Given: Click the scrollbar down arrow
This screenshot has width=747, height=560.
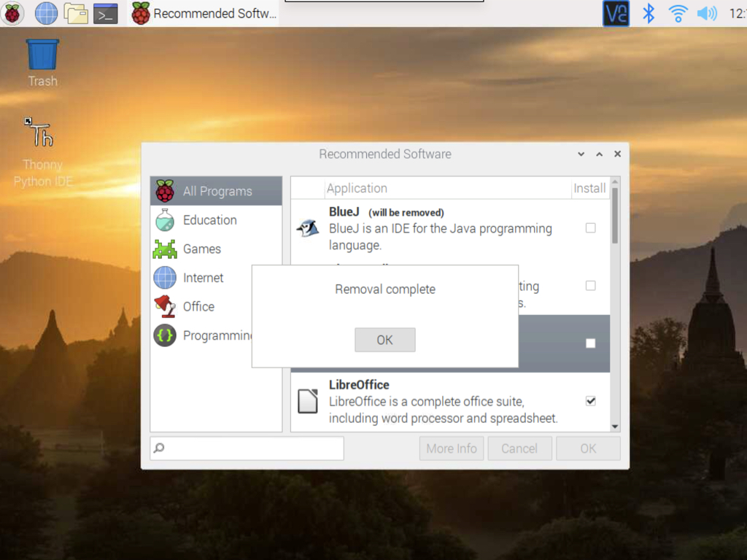Looking at the screenshot, I should pyautogui.click(x=615, y=427).
